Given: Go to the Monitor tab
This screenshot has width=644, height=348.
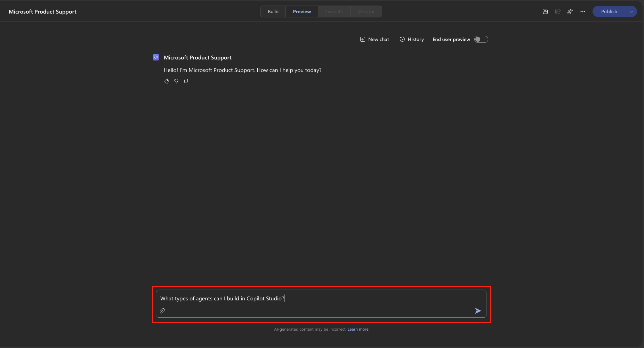Looking at the screenshot, I should [366, 11].
